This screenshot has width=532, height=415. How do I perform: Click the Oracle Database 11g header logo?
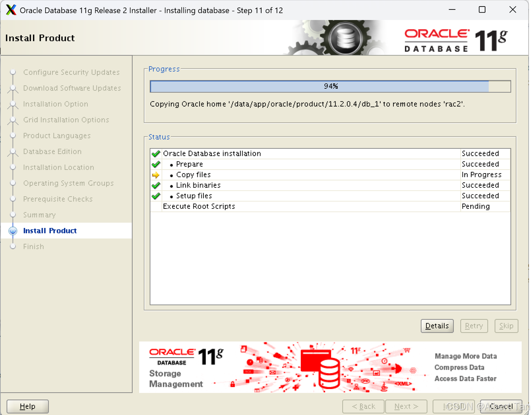point(456,40)
